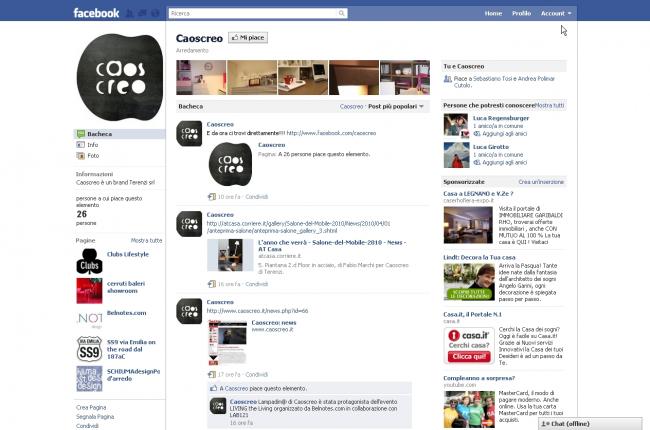
Task: Open notifications globe icon in top bar
Action: pos(155,13)
